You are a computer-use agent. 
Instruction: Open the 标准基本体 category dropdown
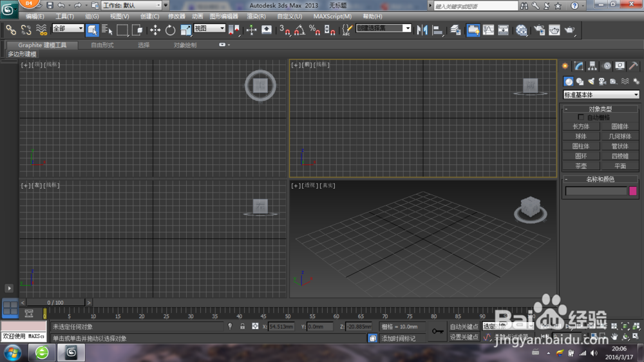pyautogui.click(x=601, y=95)
